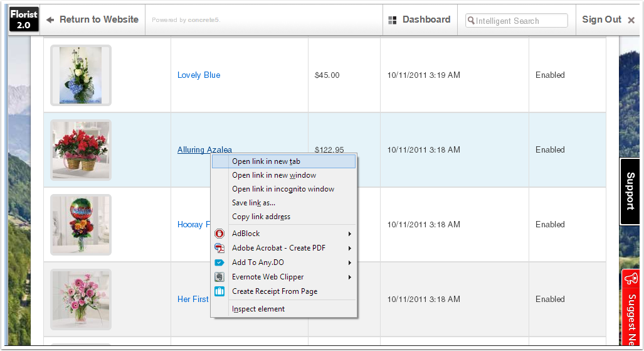Open the Lovely Blue product link
This screenshot has height=351, width=644.
click(198, 75)
